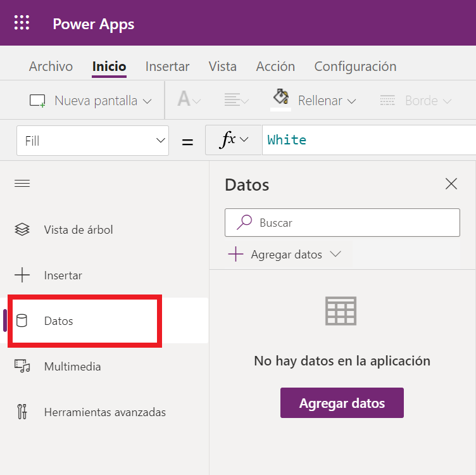Click the purple Agregar datos button
476x475 pixels.
[342, 403]
